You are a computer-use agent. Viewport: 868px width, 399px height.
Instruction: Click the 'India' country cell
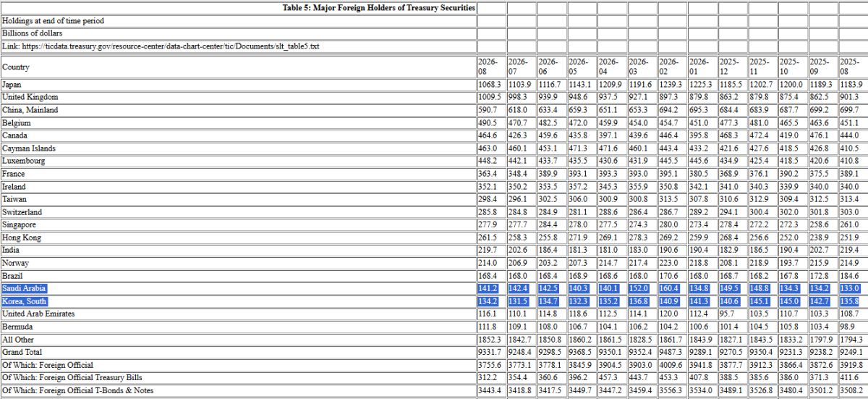coord(238,251)
